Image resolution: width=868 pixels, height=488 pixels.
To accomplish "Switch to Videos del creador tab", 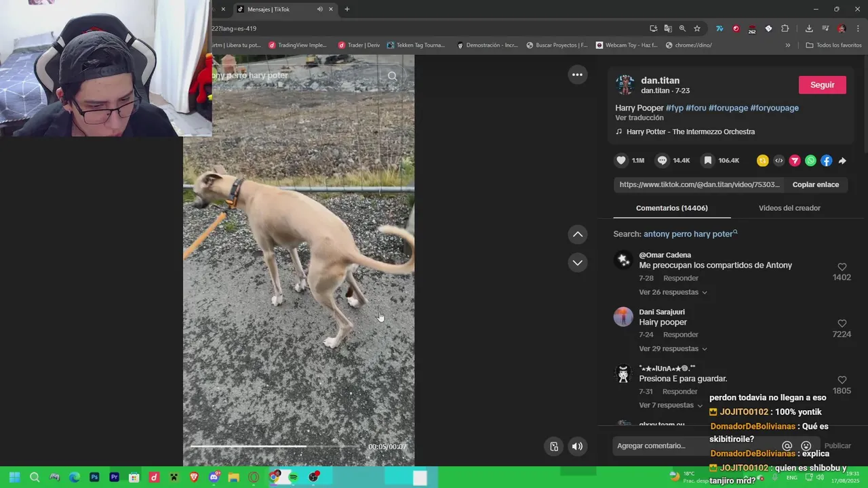I will [789, 208].
